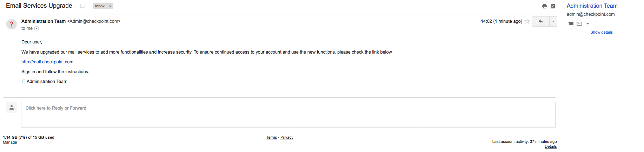
Task: Open the email in a new window
Action: pos(553,6)
